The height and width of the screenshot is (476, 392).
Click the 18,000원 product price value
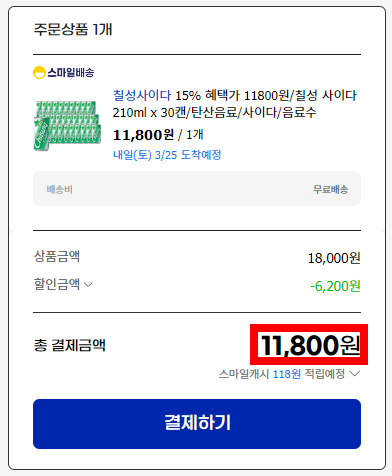(334, 258)
